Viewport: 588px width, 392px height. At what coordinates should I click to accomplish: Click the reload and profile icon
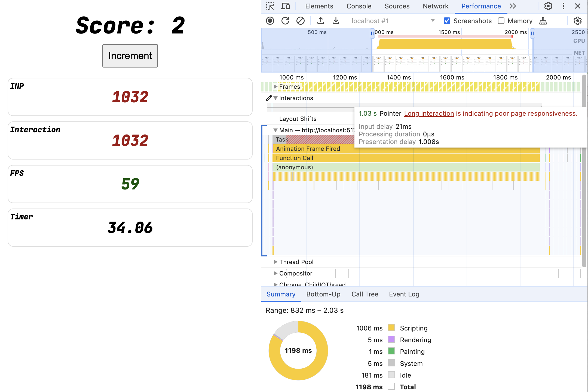(x=285, y=21)
